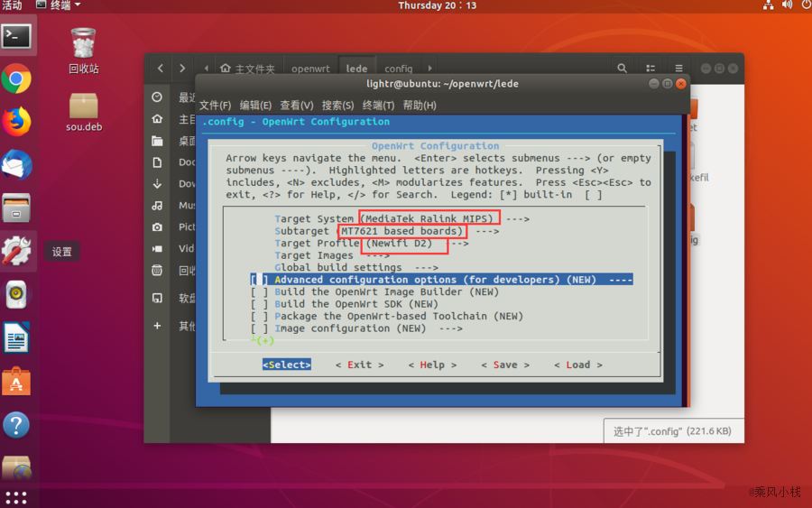Select the config path segment in Files
Viewport: 812px width, 508px height.
398,69
